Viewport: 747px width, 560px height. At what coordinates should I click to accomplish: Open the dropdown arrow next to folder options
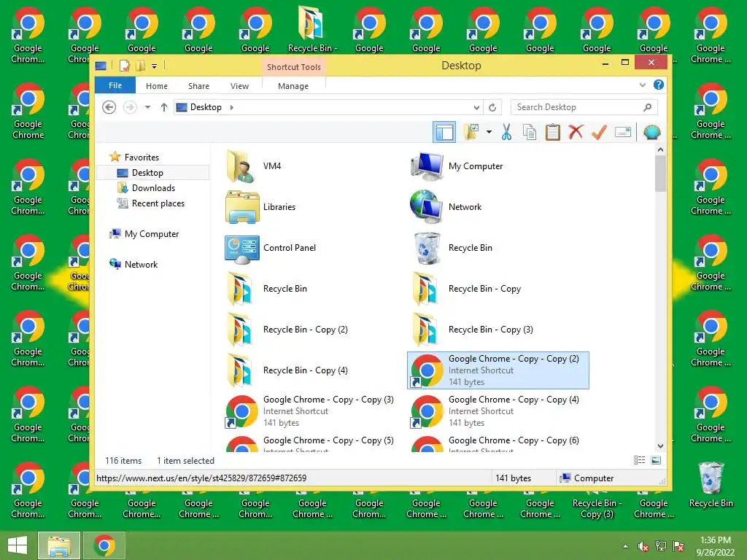(489, 132)
